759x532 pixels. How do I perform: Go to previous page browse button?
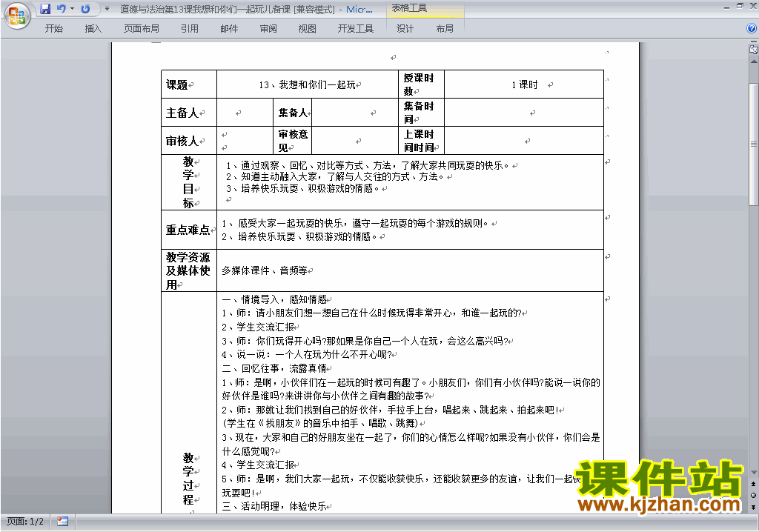point(753,484)
